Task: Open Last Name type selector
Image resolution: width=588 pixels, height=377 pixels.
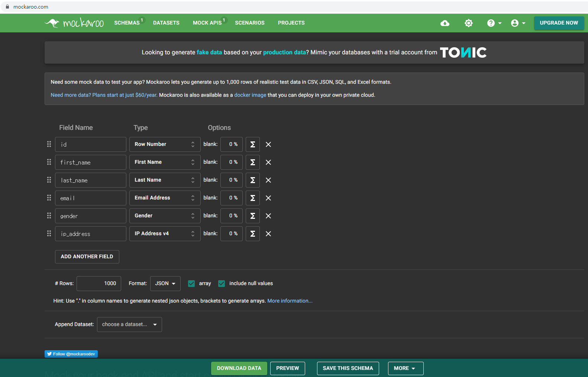Action: click(165, 180)
